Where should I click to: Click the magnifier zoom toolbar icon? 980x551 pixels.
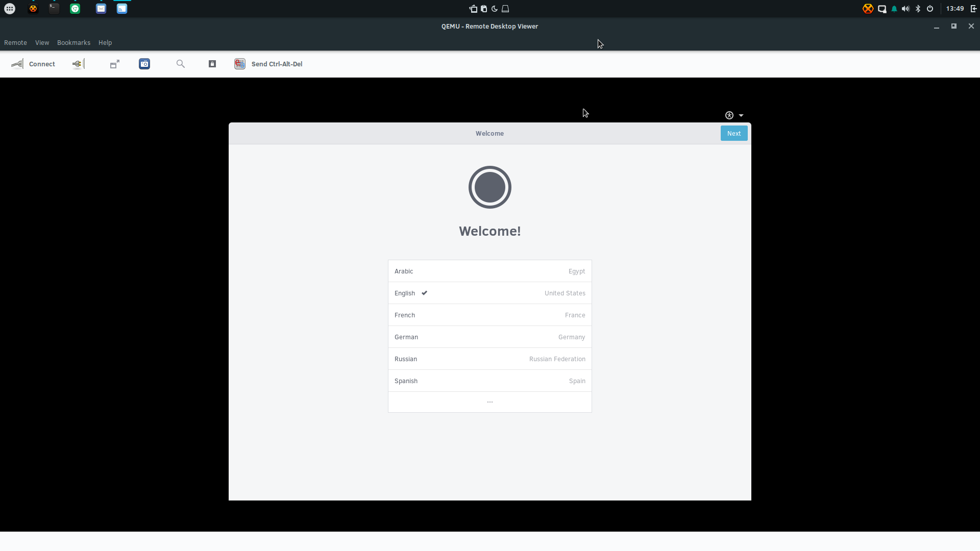pyautogui.click(x=181, y=64)
